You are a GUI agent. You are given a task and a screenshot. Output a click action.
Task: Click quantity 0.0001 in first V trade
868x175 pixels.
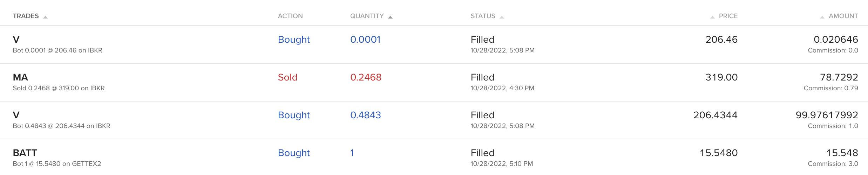[x=365, y=40]
